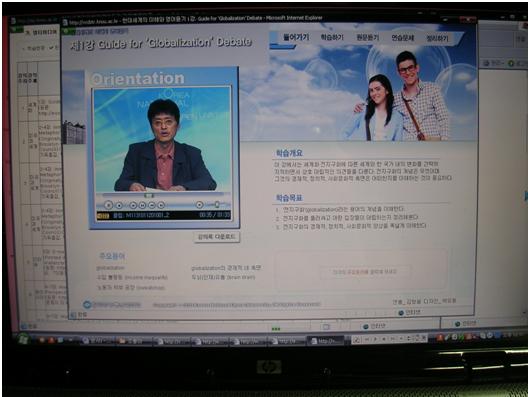The height and width of the screenshot is (397, 528).
Task: Click the Orientation lecture video frame
Action: click(x=162, y=139)
